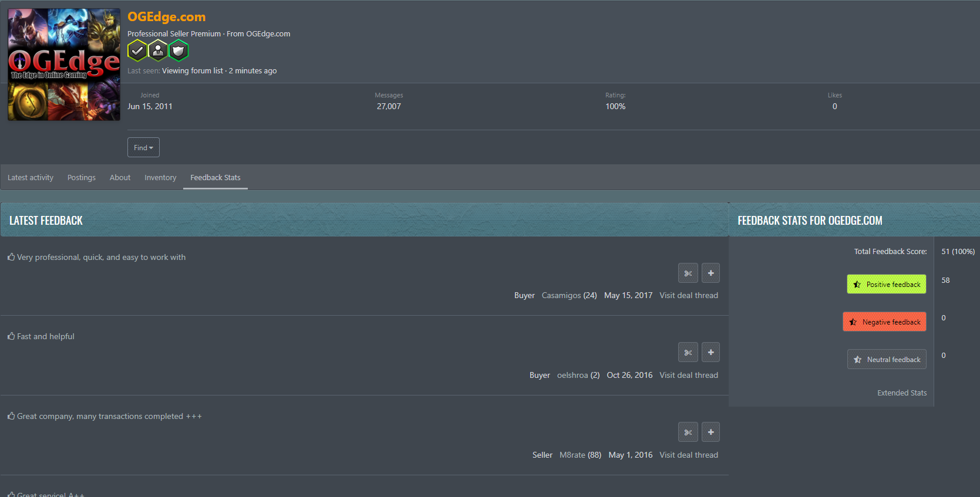Click scissors icon on M8rate feedback
Screen dimensions: 980x497
click(688, 432)
